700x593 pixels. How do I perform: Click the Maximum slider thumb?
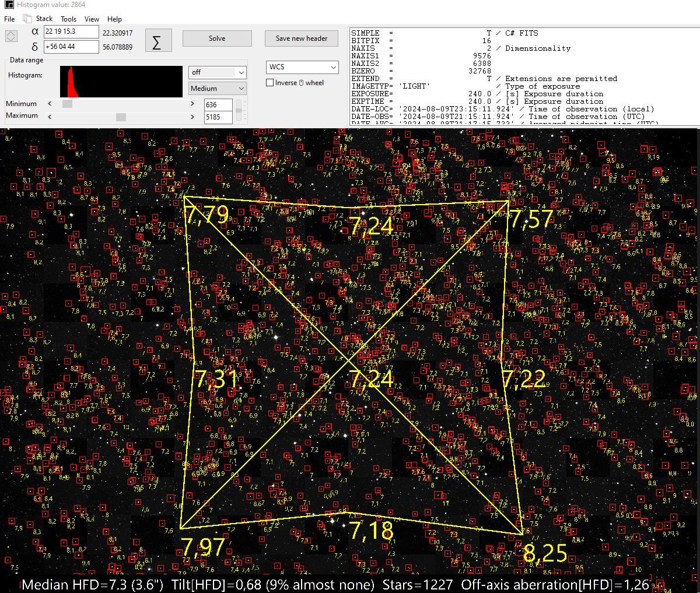[121, 117]
